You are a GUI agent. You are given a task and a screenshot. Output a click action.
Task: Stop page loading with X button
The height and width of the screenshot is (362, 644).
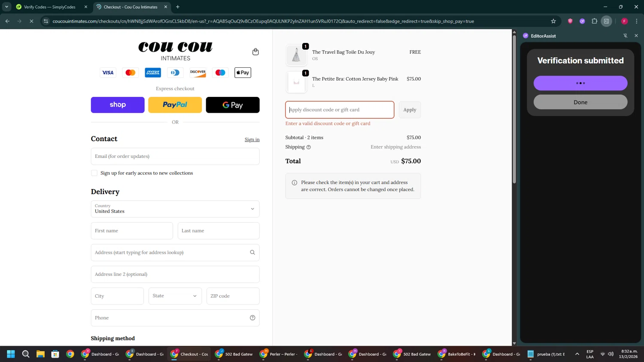(x=31, y=21)
